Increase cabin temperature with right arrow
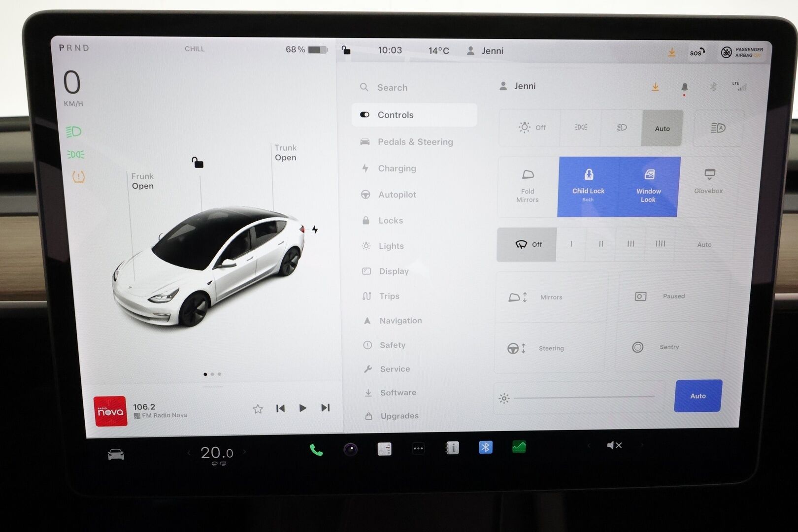The height and width of the screenshot is (532, 798). [x=244, y=452]
